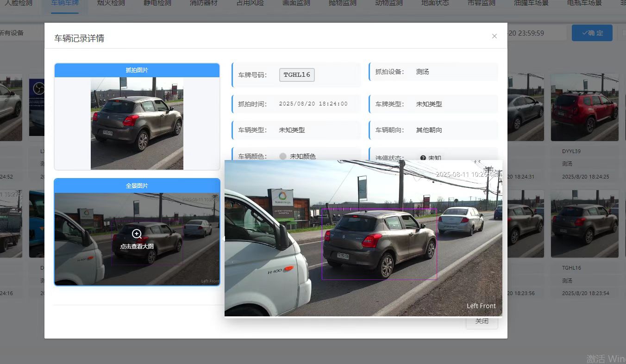Viewport: 626px width, 364px height.
Task: Click the 未知颜色 text label
Action: point(303,156)
